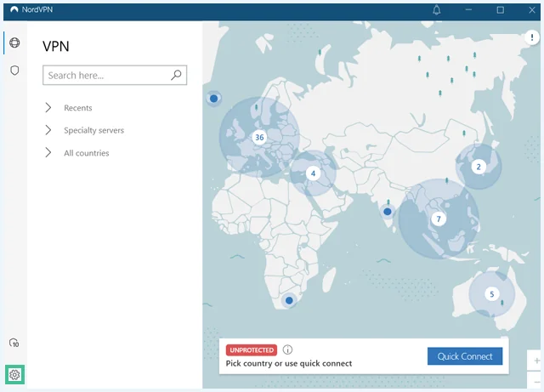Screen dimensions: 544x392
Task: Open Settings gear icon
Action: (x=14, y=375)
